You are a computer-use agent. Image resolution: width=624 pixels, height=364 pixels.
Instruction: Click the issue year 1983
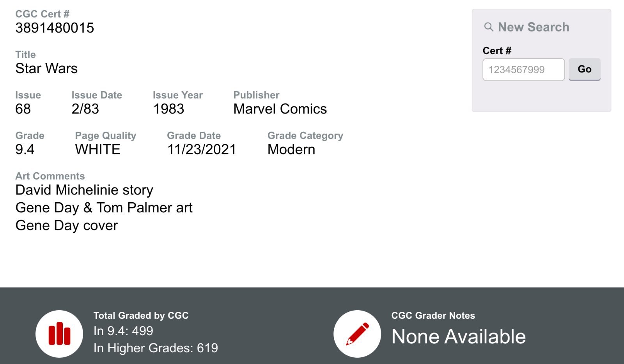(168, 109)
